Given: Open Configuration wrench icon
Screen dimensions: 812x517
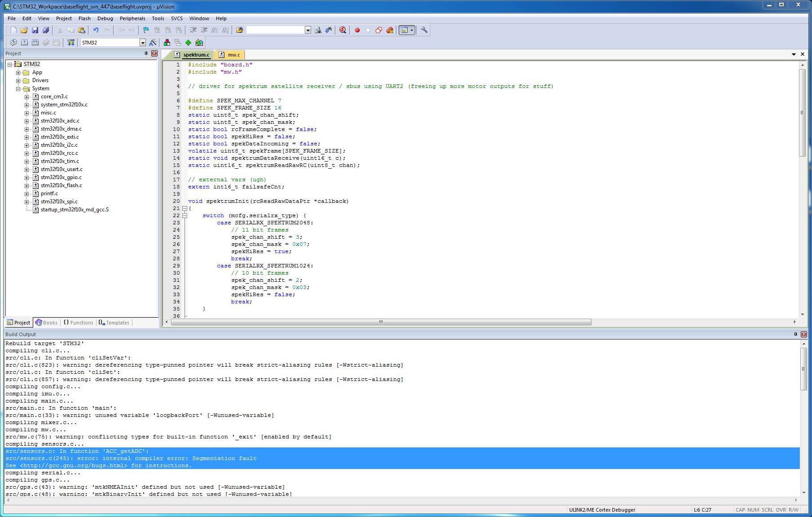Looking at the screenshot, I should pos(424,30).
